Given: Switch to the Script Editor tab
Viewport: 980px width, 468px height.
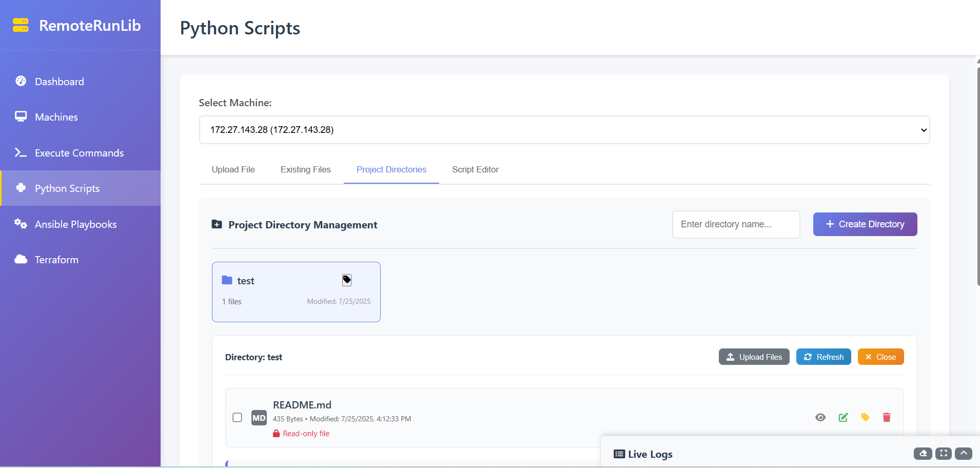Looking at the screenshot, I should (475, 169).
